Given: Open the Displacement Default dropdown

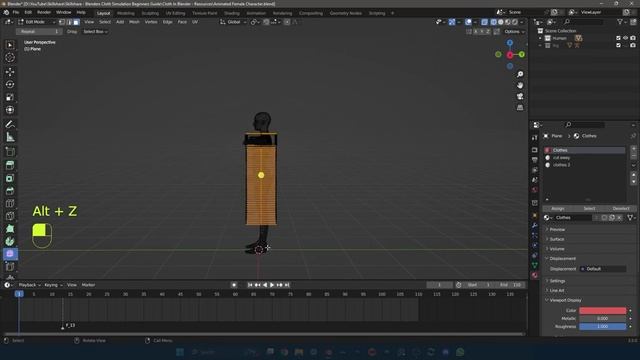Looking at the screenshot, I should click(x=603, y=269).
